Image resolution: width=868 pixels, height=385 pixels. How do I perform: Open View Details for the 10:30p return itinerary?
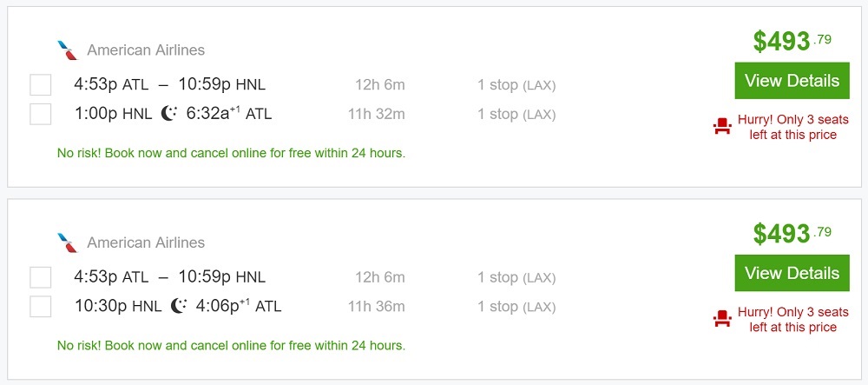coord(792,273)
